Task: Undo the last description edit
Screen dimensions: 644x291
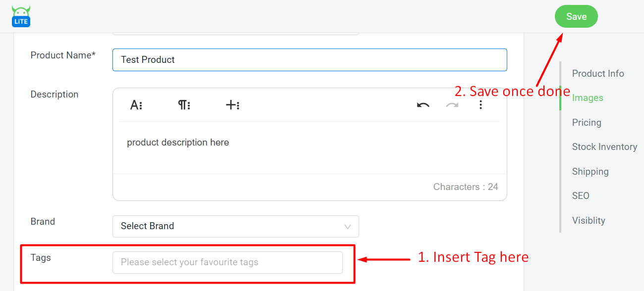Action: [x=423, y=105]
